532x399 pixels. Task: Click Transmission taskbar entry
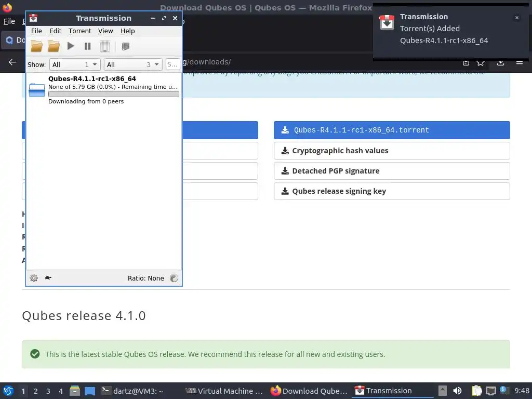click(x=393, y=391)
